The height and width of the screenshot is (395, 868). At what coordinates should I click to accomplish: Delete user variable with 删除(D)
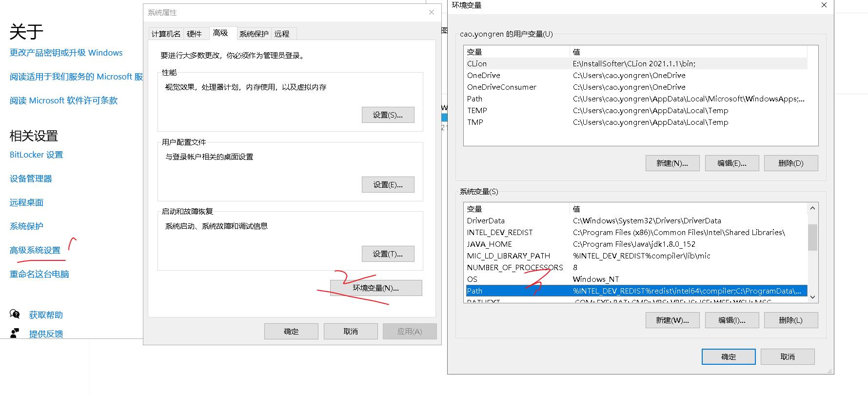coord(791,163)
